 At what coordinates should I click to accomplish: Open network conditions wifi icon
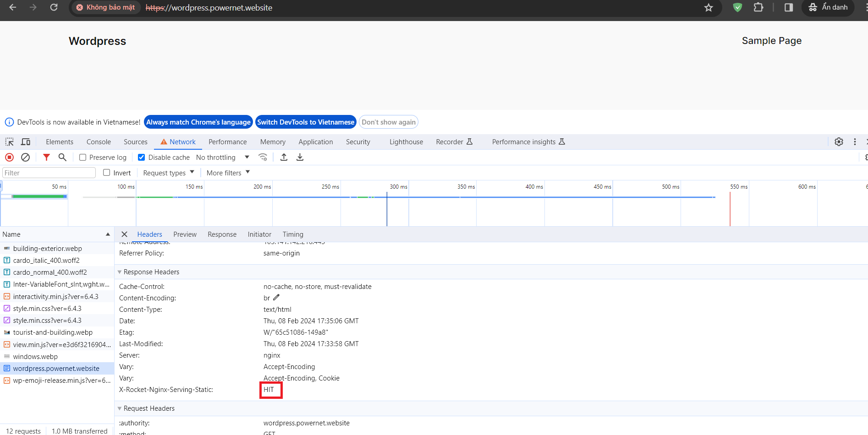tap(263, 158)
